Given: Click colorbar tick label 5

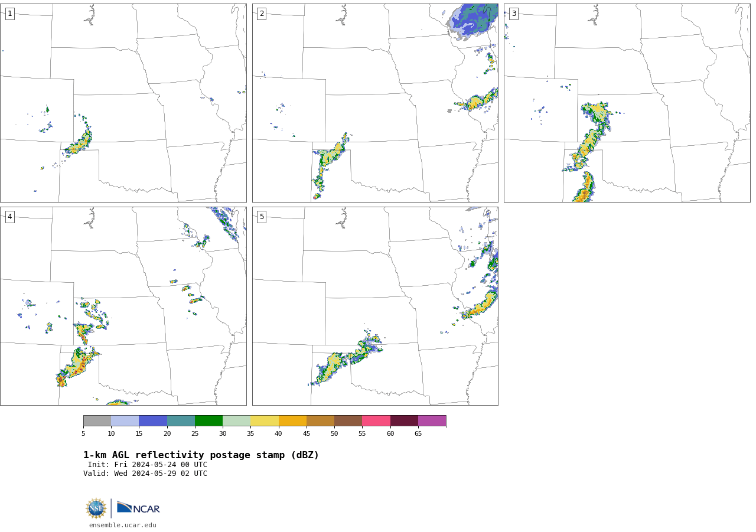Looking at the screenshot, I should pyautogui.click(x=83, y=434).
